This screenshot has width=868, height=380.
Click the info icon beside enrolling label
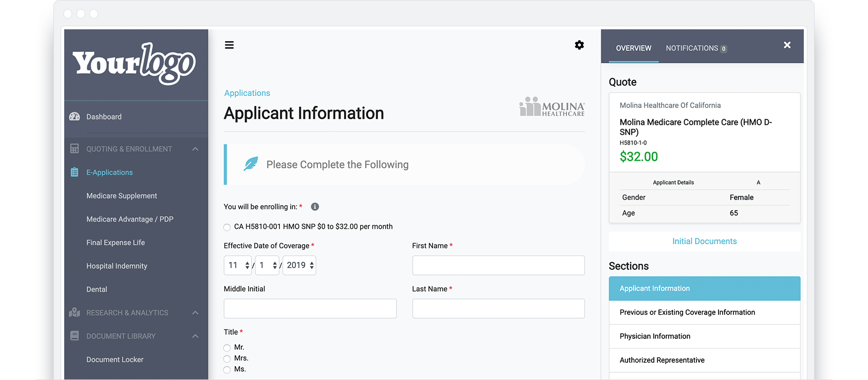[x=315, y=207]
